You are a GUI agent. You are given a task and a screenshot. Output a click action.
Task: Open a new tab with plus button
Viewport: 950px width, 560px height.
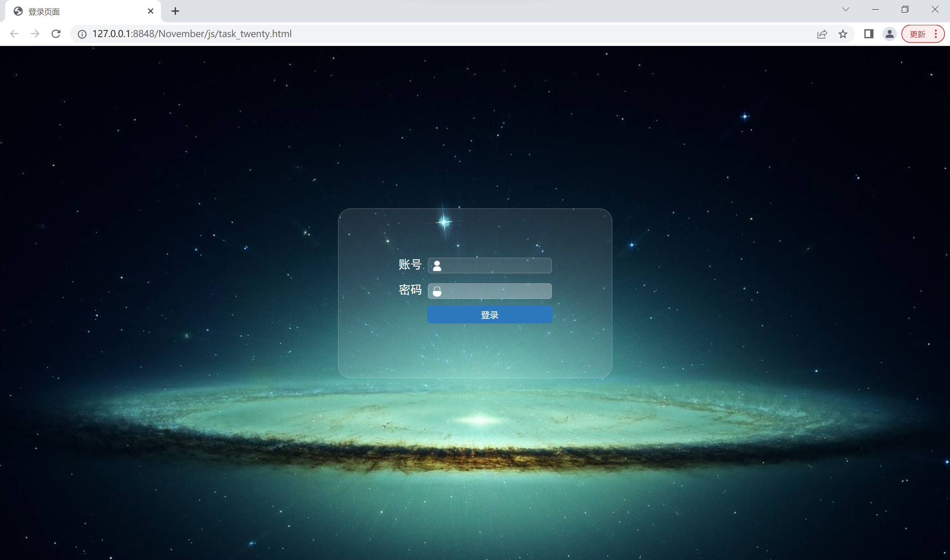click(x=175, y=11)
